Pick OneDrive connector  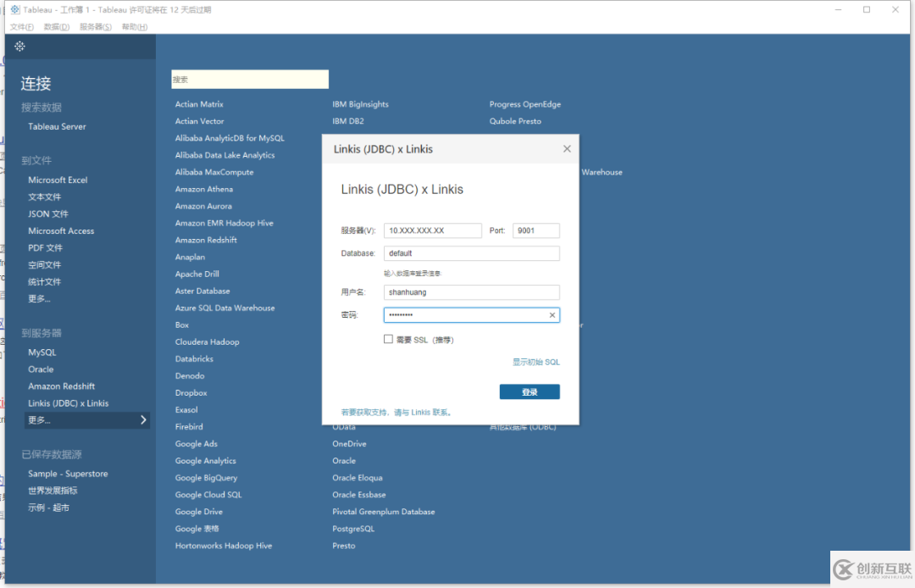pos(349,444)
